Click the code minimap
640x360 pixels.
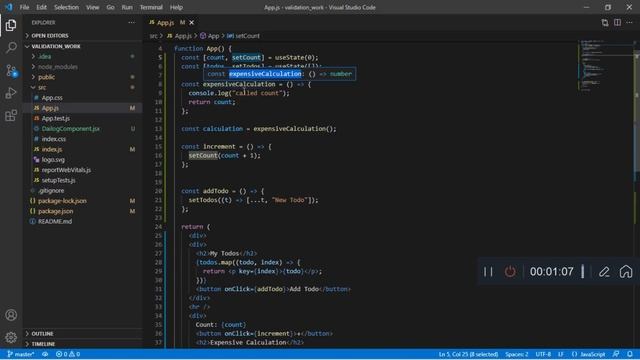coord(605,65)
